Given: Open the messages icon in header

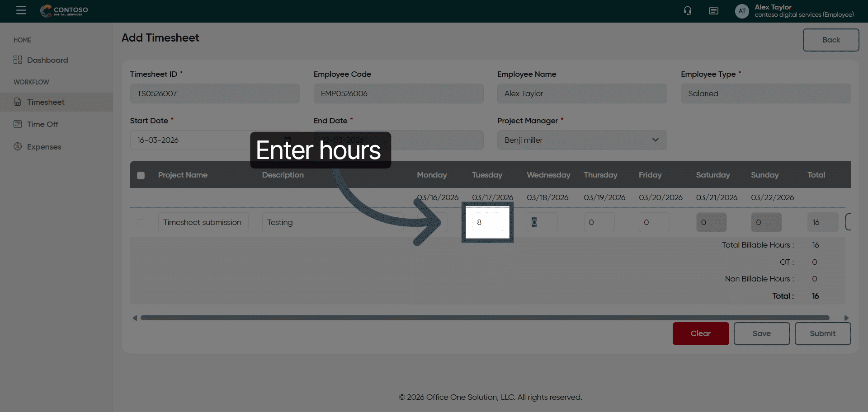Looking at the screenshot, I should [x=713, y=11].
